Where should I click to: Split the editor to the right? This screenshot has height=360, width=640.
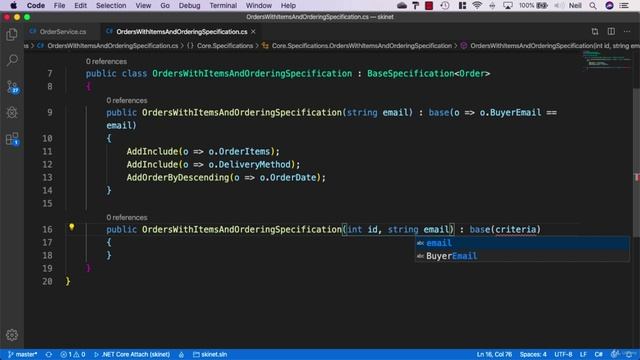tap(611, 31)
